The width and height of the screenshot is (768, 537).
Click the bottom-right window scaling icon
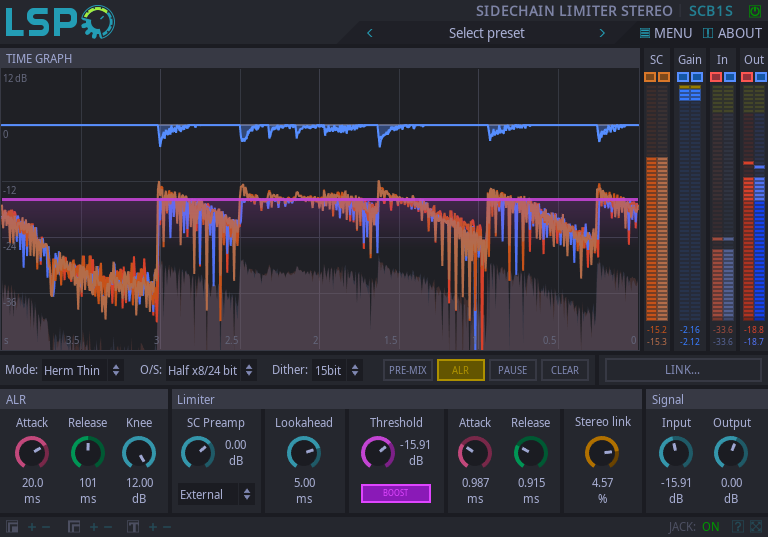click(x=755, y=527)
